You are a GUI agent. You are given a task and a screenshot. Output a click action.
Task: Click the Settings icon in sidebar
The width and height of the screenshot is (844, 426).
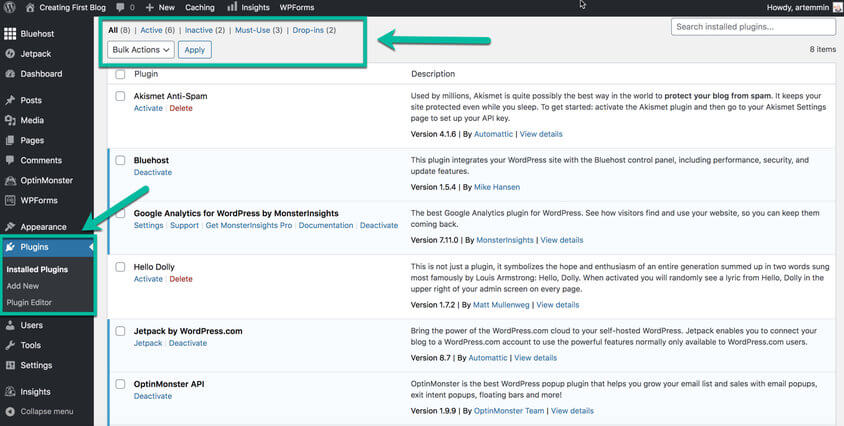pos(10,365)
